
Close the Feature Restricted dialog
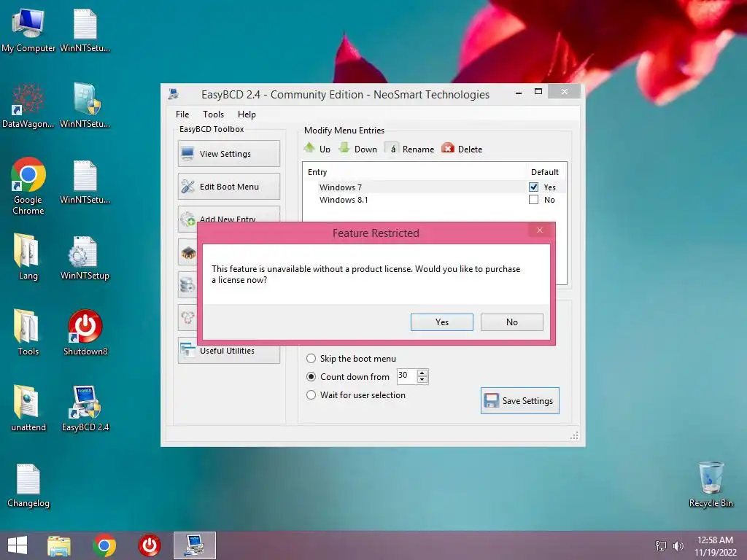(x=540, y=230)
